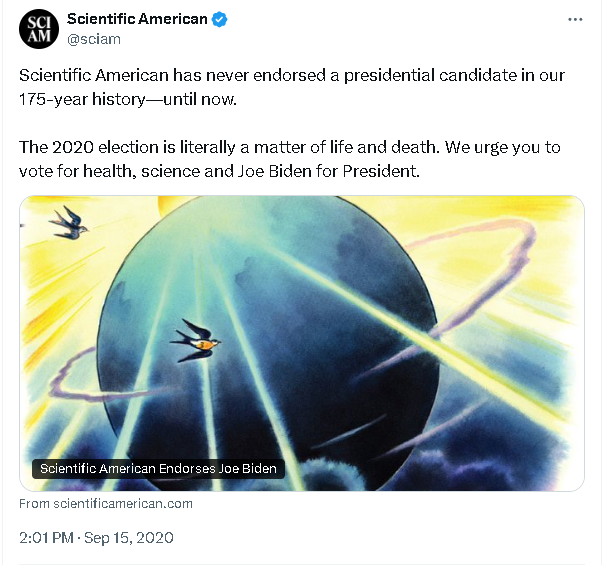Click the Sep 15, 2020 date
The width and height of the screenshot is (602, 565).
tap(130, 538)
